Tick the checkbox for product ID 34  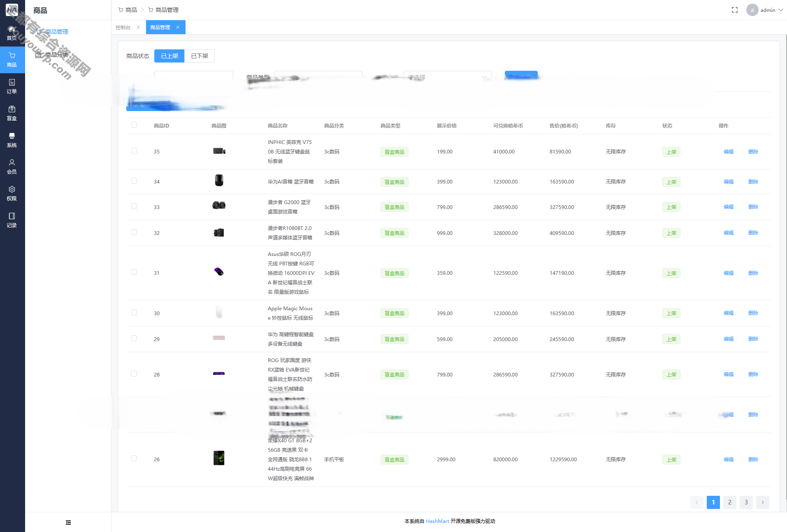[134, 181]
